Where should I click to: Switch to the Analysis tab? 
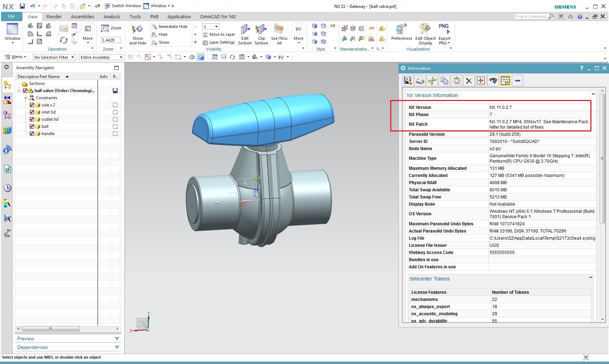(112, 16)
